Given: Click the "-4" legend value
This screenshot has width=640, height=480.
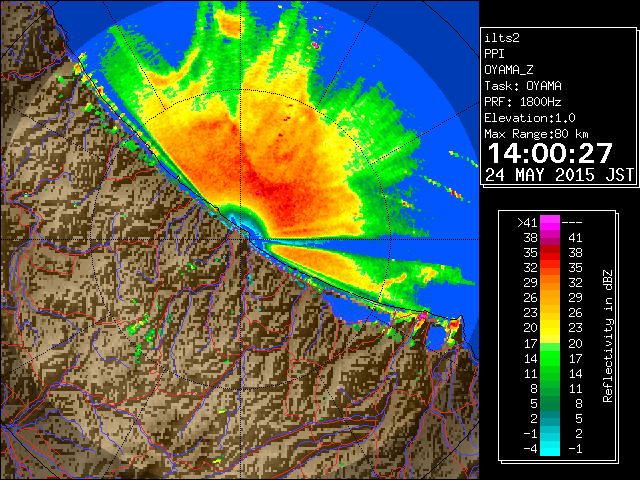Looking at the screenshot, I should tap(530, 449).
